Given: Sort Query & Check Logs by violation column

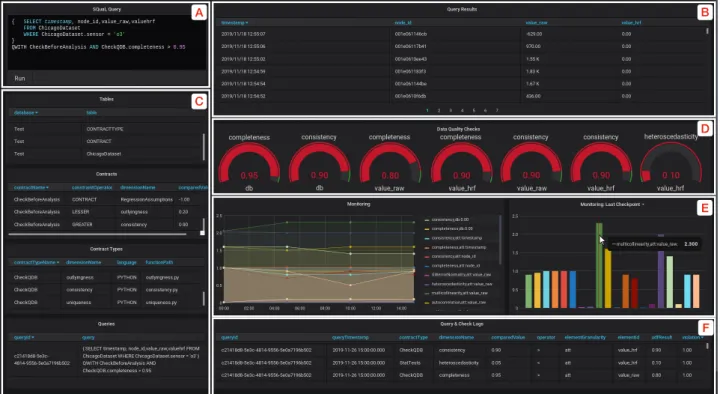Looking at the screenshot, I should (692, 337).
